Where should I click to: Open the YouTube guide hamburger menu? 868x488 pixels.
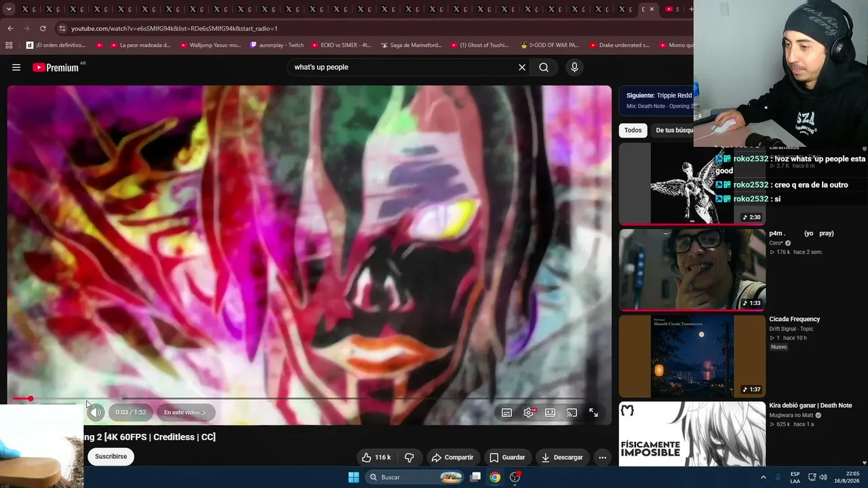point(16,67)
